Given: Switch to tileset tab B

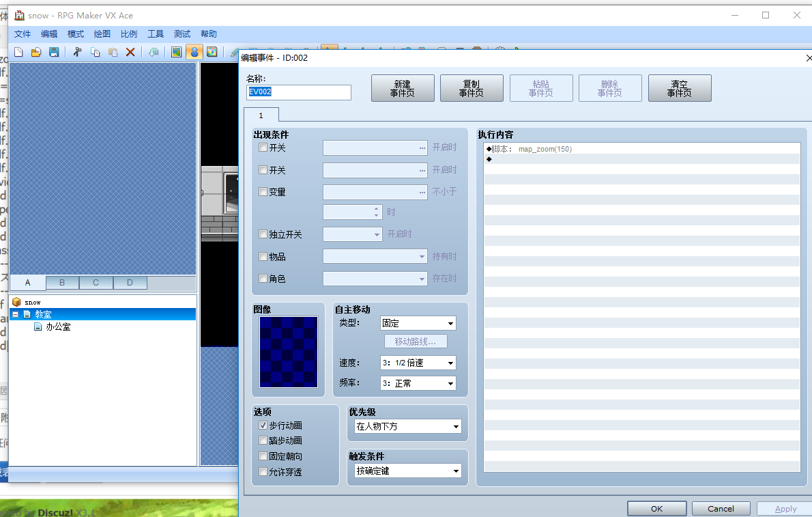Looking at the screenshot, I should point(62,283).
